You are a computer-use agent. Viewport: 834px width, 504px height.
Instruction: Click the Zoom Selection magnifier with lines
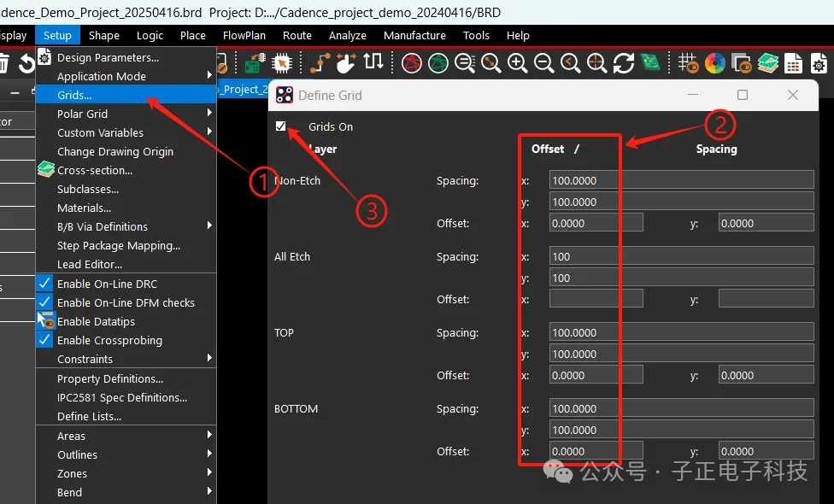(x=464, y=63)
